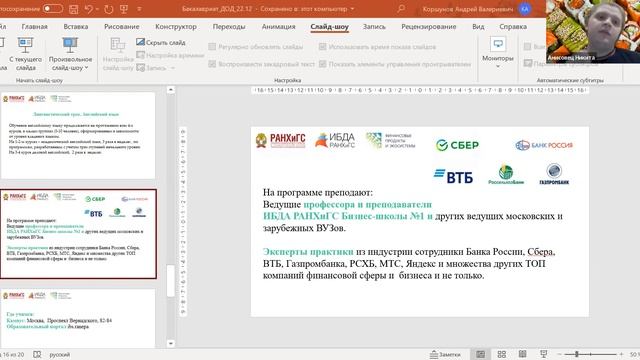Open the Справка tab
The height and width of the screenshot is (360, 640).
[513, 27]
